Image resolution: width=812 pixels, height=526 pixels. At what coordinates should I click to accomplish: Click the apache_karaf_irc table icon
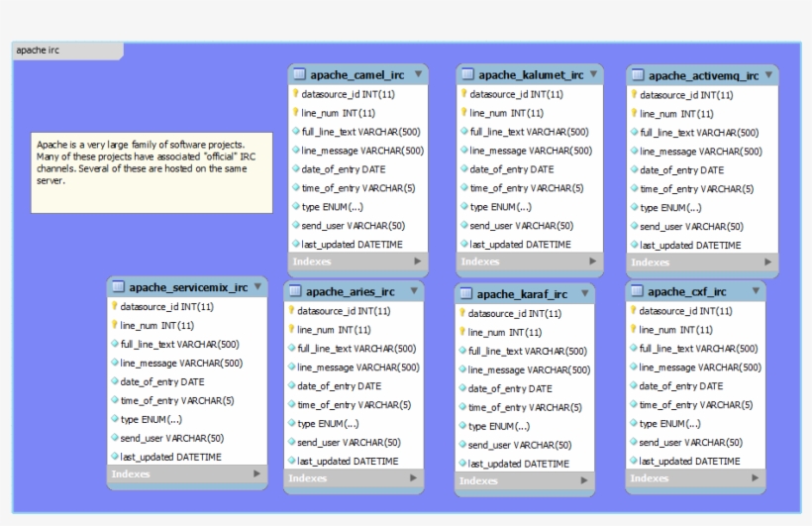pos(466,293)
